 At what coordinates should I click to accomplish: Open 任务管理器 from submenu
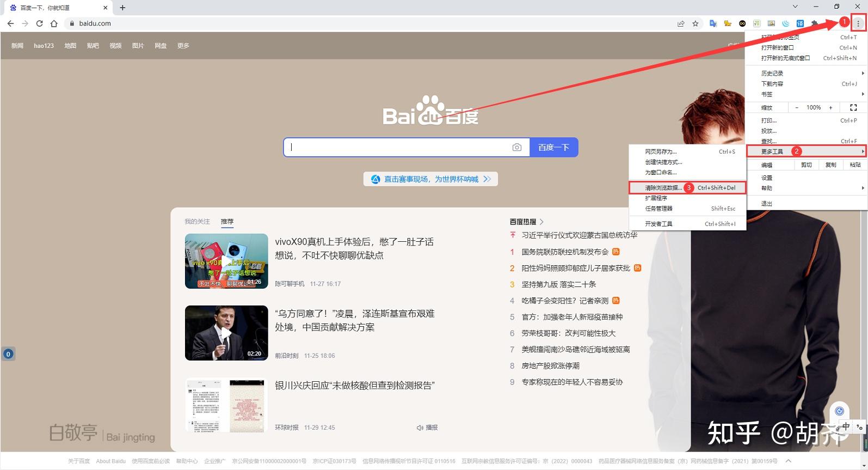click(687, 208)
